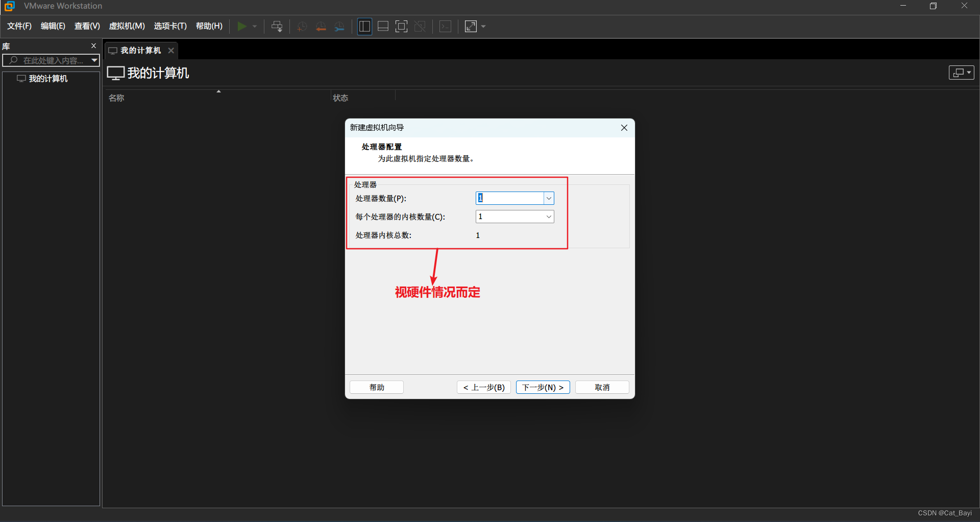Open the 查看(V) menu

pyautogui.click(x=87, y=26)
